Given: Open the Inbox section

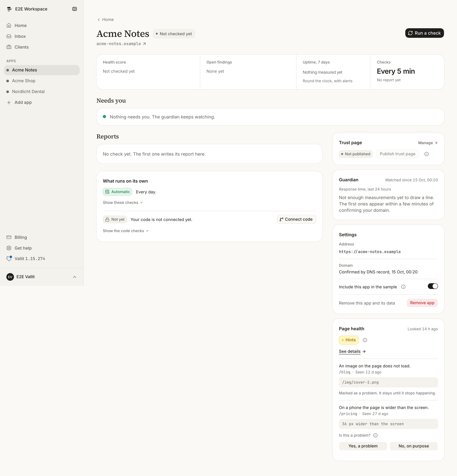Looking at the screenshot, I should 42,36.
